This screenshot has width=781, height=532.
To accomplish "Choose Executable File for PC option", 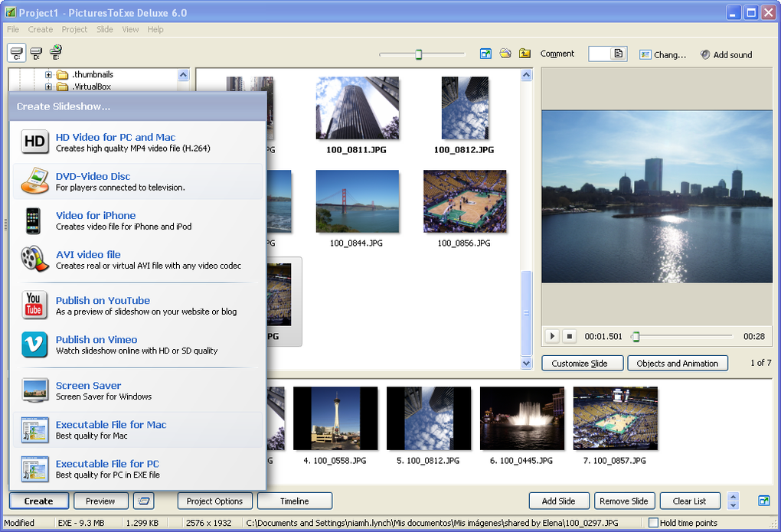I will (138, 468).
